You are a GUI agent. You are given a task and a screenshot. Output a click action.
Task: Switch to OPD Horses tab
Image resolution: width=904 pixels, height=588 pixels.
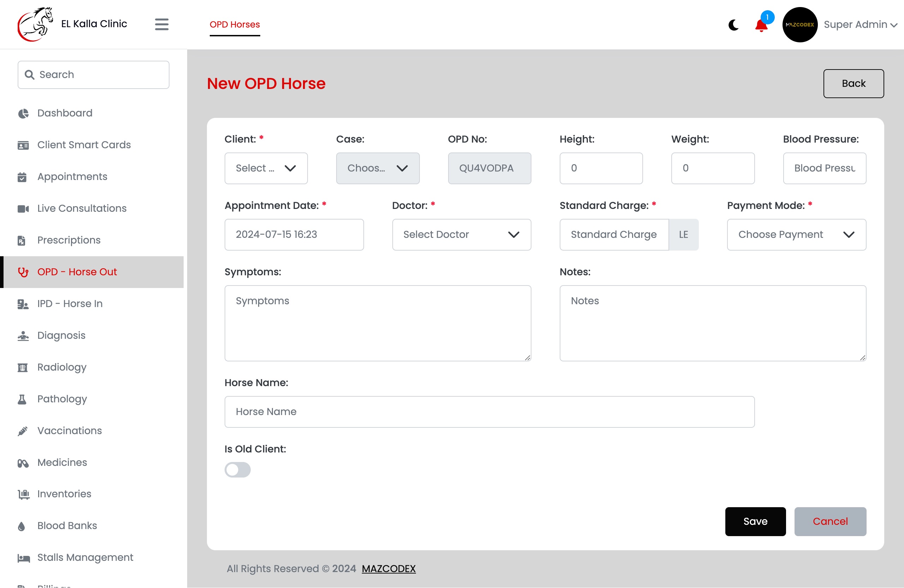click(235, 25)
